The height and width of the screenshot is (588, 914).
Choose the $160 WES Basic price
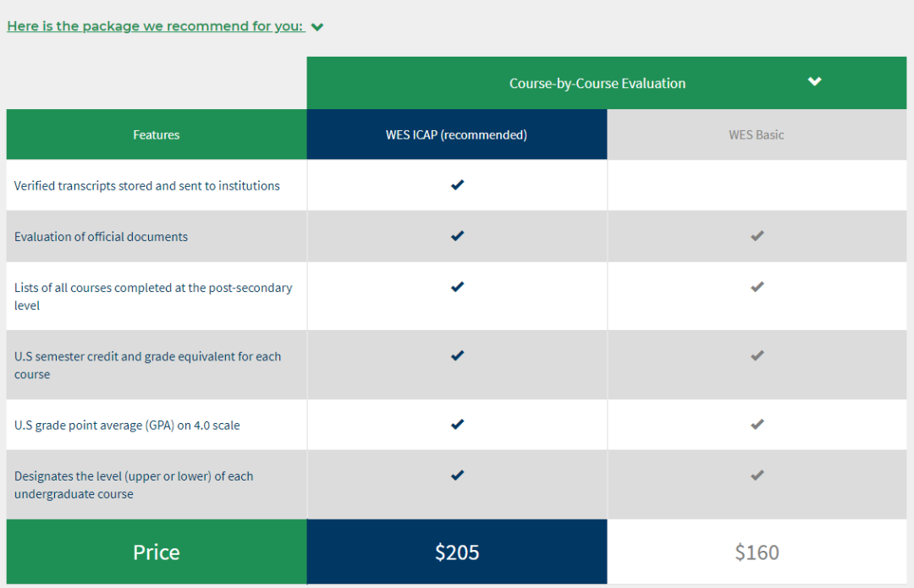click(x=757, y=552)
